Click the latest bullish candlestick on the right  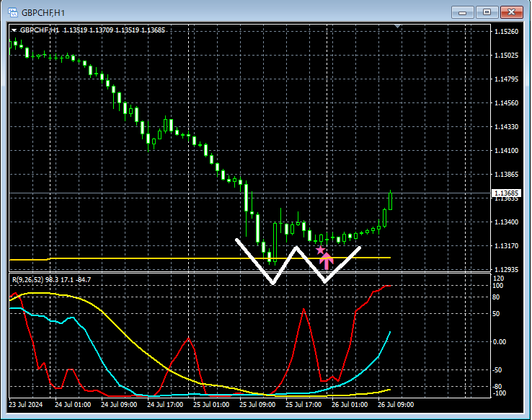tap(390, 201)
